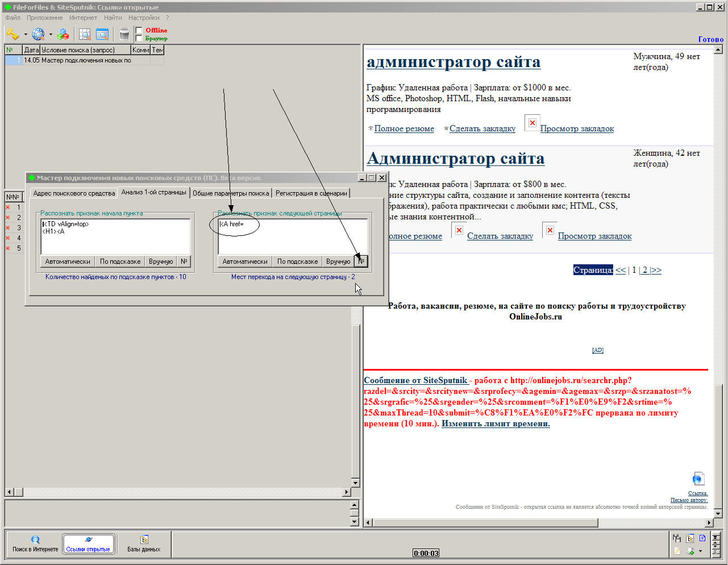Open the ? help menu
This screenshot has height=565, width=728.
[167, 18]
